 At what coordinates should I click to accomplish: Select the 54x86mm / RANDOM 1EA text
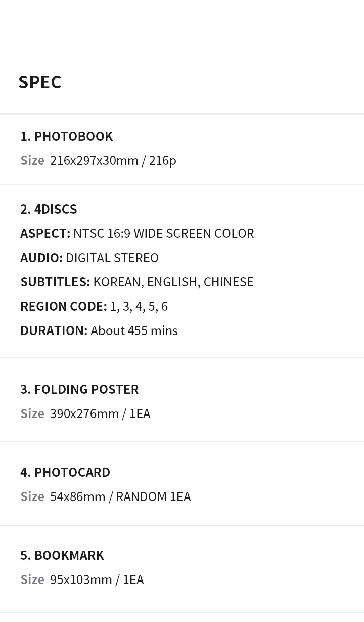(120, 496)
